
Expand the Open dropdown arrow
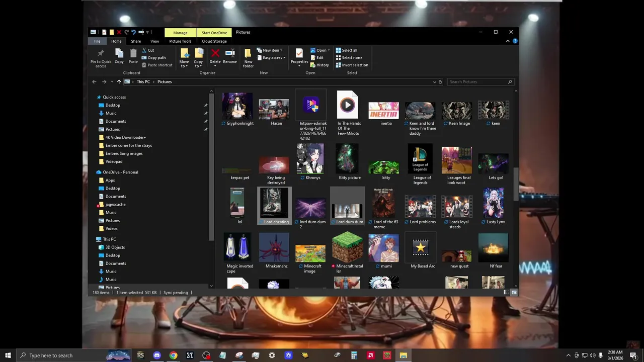point(329,50)
